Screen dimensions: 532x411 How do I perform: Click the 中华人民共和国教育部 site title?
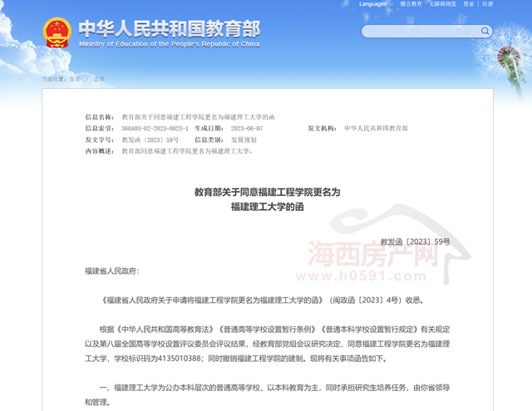[170, 28]
